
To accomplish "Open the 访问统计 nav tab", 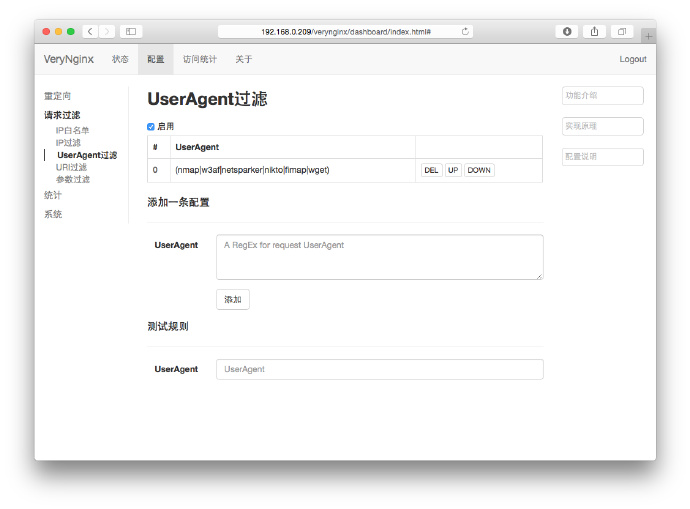I will (200, 59).
